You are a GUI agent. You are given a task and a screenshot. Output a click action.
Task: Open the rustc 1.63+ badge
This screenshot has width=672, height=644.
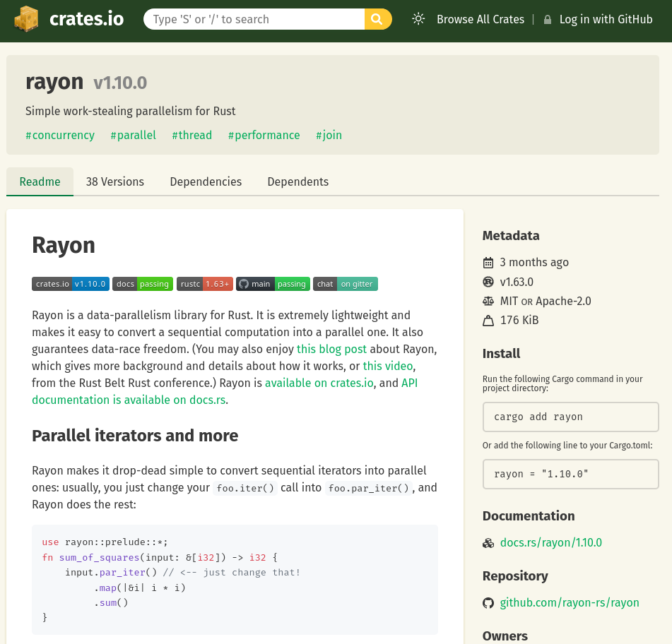click(205, 284)
